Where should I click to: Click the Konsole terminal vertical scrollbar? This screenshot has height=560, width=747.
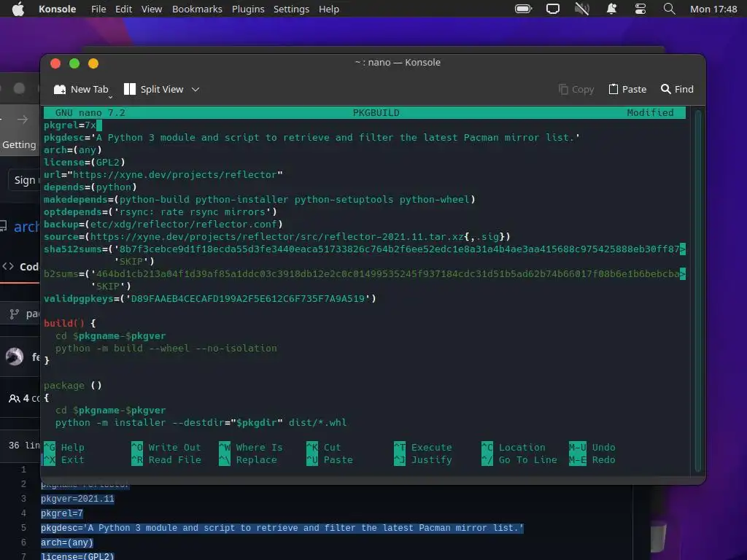(x=698, y=290)
